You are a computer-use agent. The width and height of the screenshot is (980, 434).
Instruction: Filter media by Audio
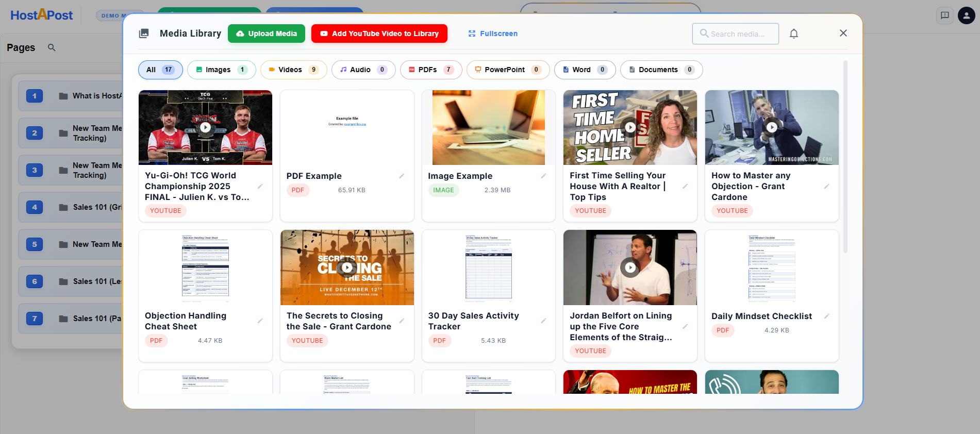[363, 70]
